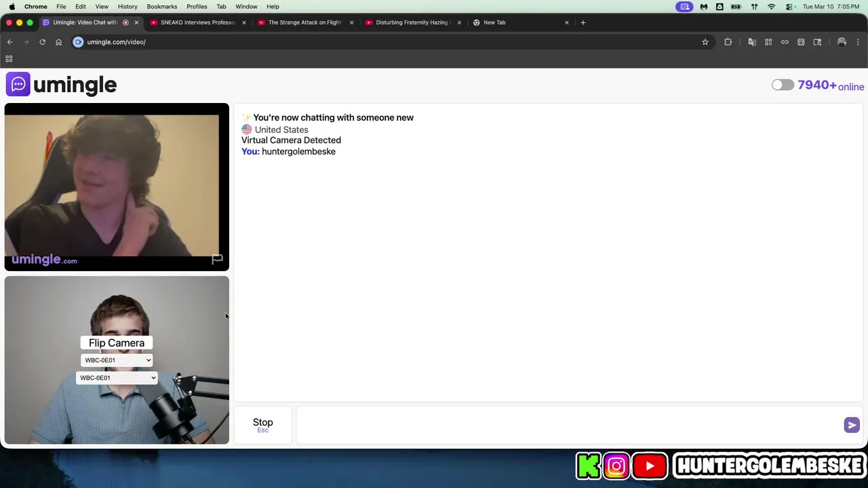The height and width of the screenshot is (488, 868).
Task: Click the huntergolembeske chat message
Action: tap(298, 152)
